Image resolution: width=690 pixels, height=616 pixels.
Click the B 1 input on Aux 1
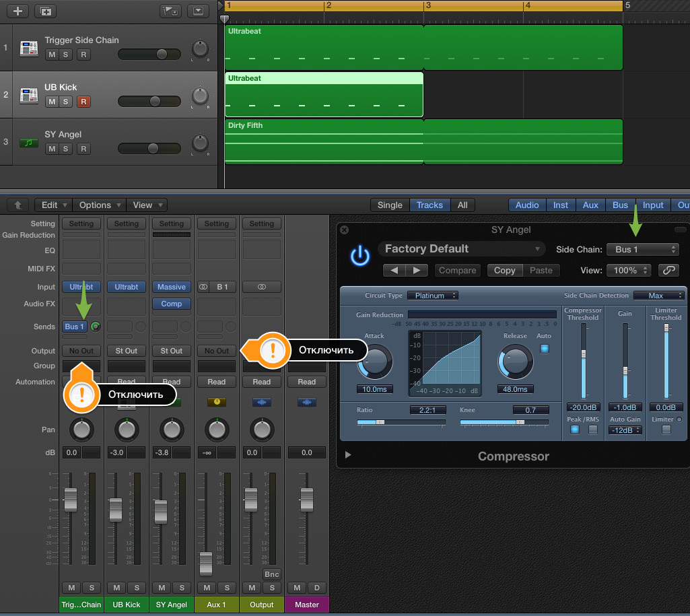[222, 287]
